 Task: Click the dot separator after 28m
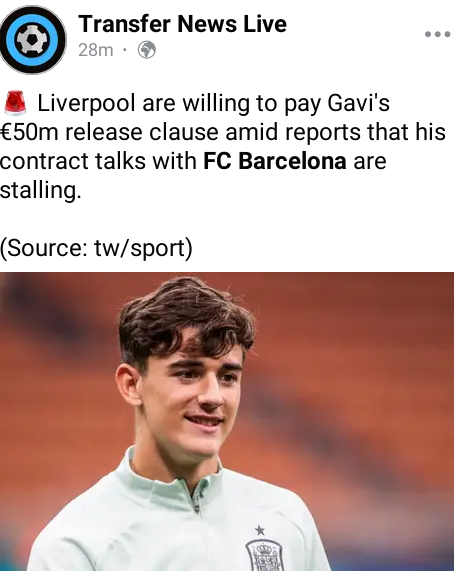125,50
